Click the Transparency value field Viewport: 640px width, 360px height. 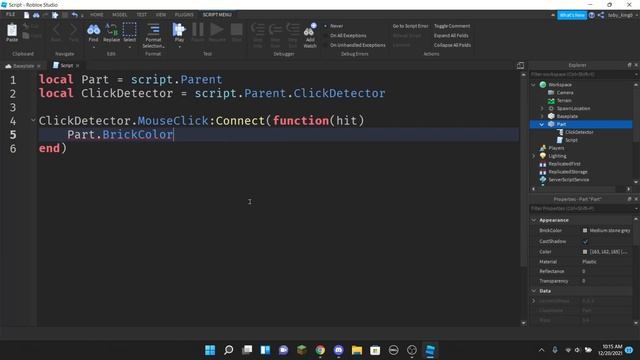tap(607, 281)
